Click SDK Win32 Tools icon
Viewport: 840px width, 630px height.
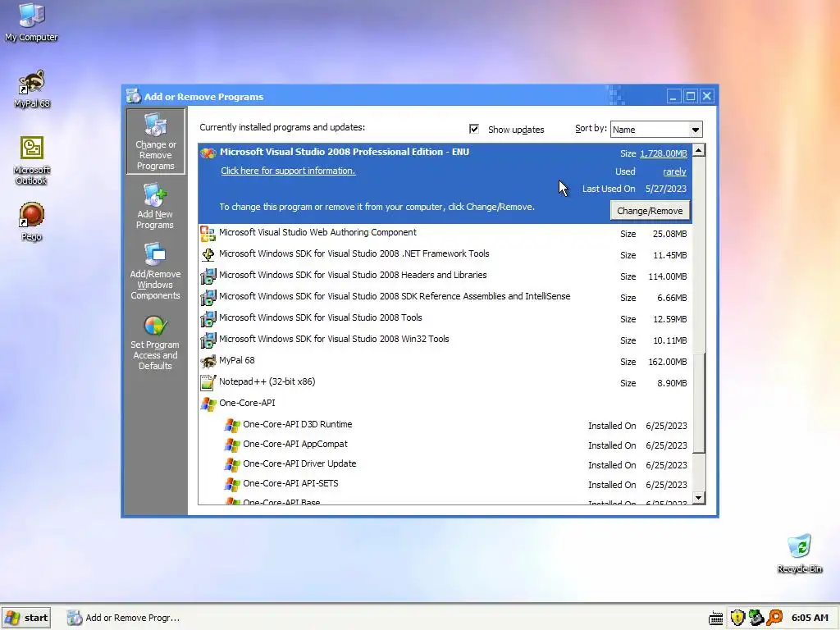coord(208,340)
